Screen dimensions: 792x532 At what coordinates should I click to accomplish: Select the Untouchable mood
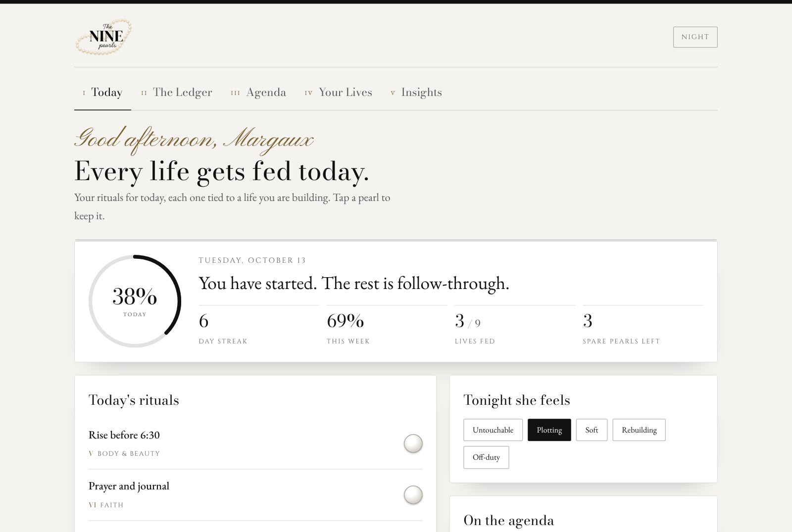(x=493, y=430)
